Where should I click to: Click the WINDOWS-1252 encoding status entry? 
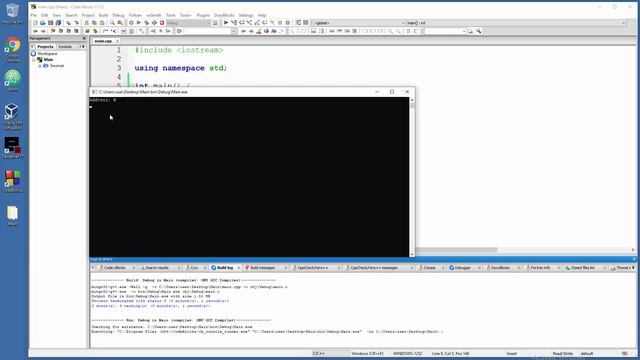[407, 353]
